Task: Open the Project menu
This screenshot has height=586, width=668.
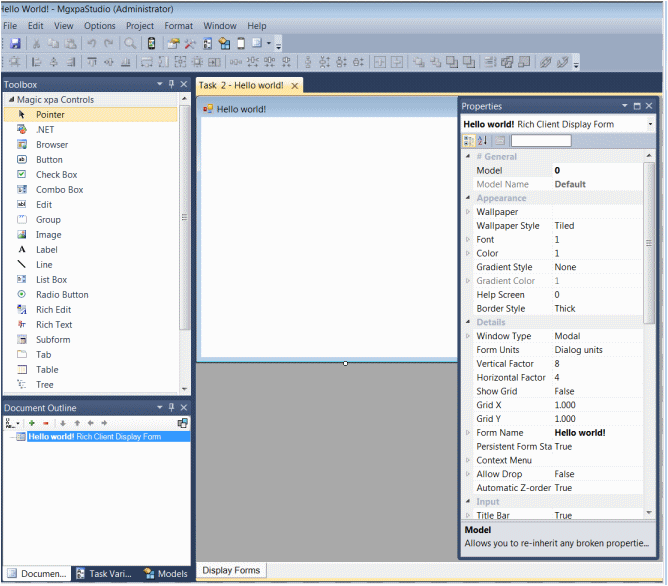Action: coord(140,25)
